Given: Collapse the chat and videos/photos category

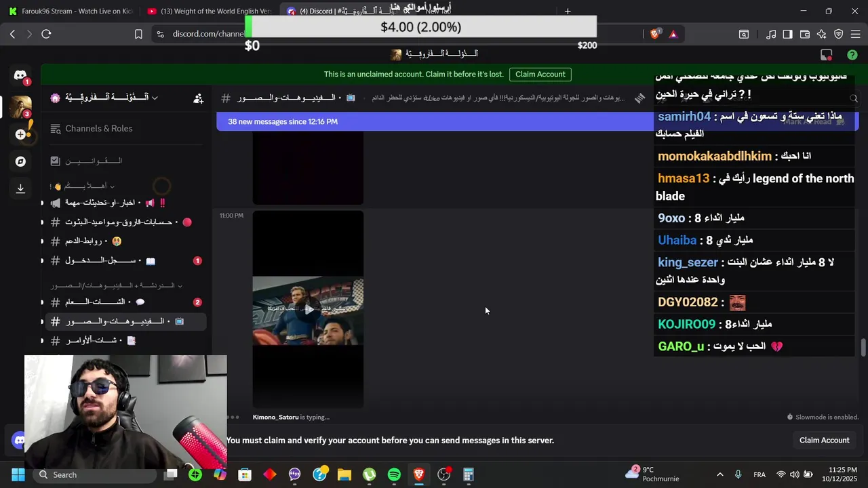Looking at the screenshot, I should click(116, 286).
